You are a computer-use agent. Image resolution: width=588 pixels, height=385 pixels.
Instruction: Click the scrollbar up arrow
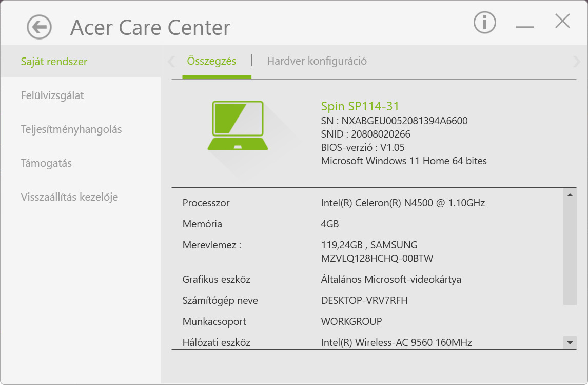(x=570, y=195)
